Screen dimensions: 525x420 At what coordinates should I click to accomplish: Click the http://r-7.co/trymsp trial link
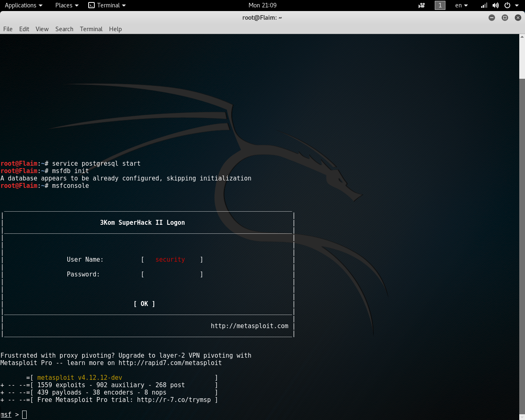(x=173, y=400)
